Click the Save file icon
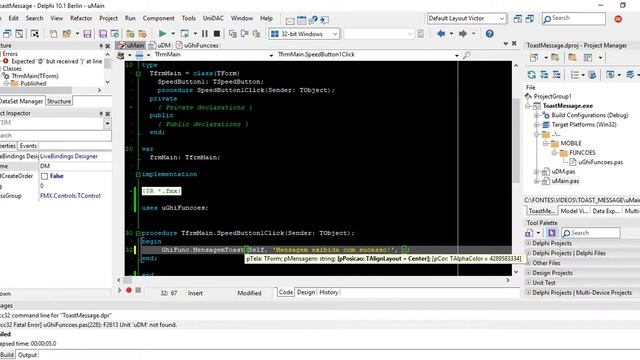Viewport: 640px width, 360px height. [x=87, y=34]
